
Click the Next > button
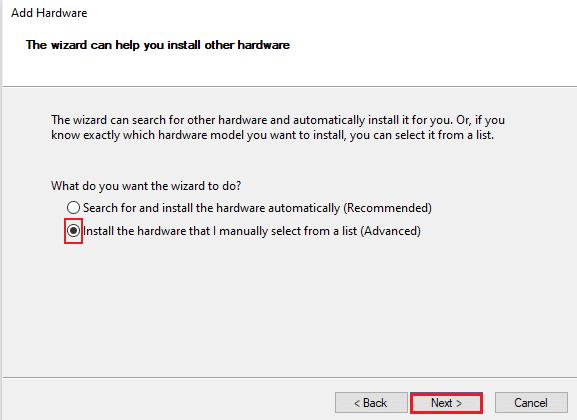pyautogui.click(x=446, y=403)
